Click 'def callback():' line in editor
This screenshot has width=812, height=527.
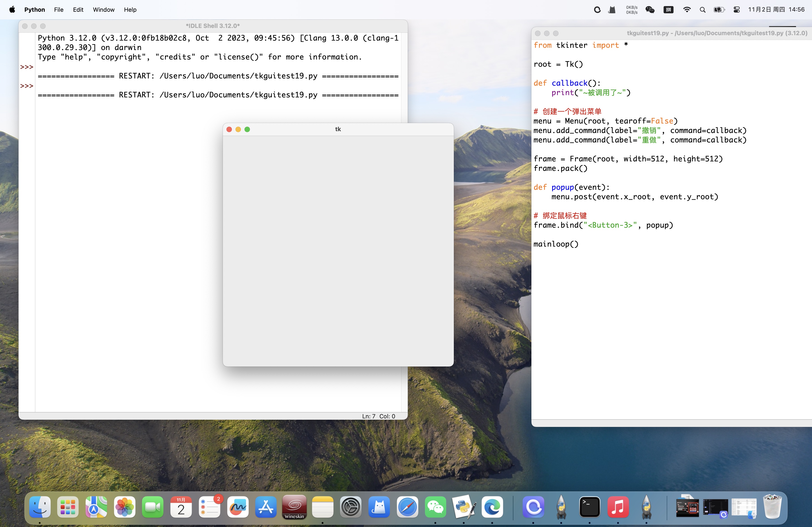click(x=567, y=83)
